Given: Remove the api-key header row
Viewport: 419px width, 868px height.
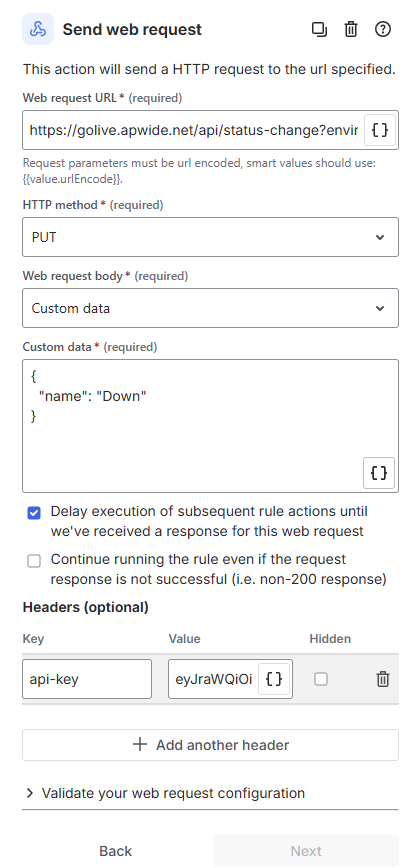Looking at the screenshot, I should tap(382, 679).
